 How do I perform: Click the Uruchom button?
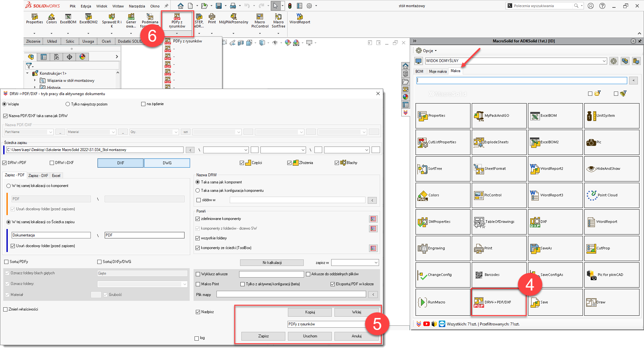310,336
